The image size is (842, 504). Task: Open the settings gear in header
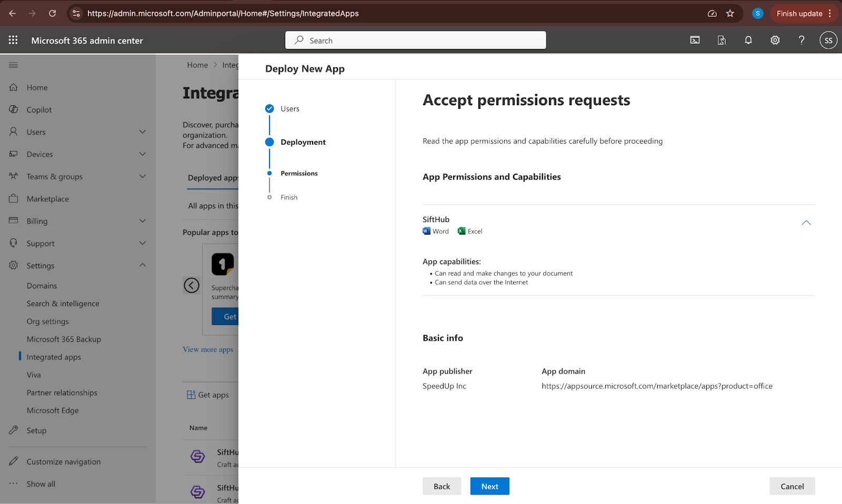coord(775,40)
